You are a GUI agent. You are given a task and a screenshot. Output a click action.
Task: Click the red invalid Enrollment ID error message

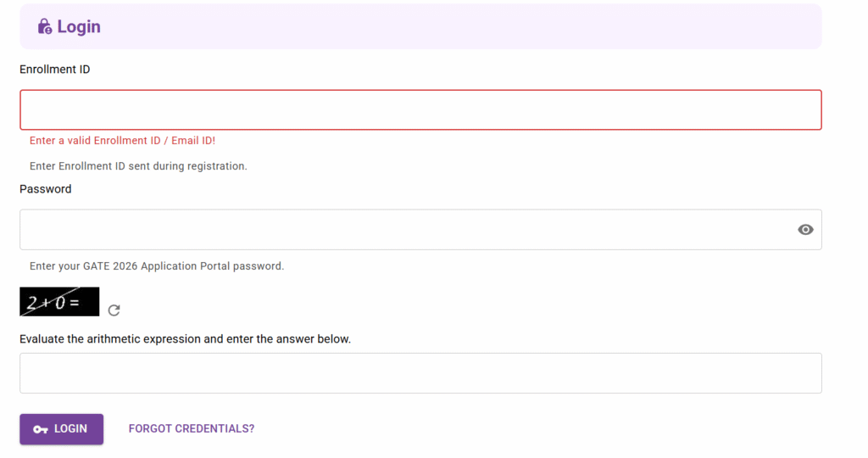click(x=122, y=141)
